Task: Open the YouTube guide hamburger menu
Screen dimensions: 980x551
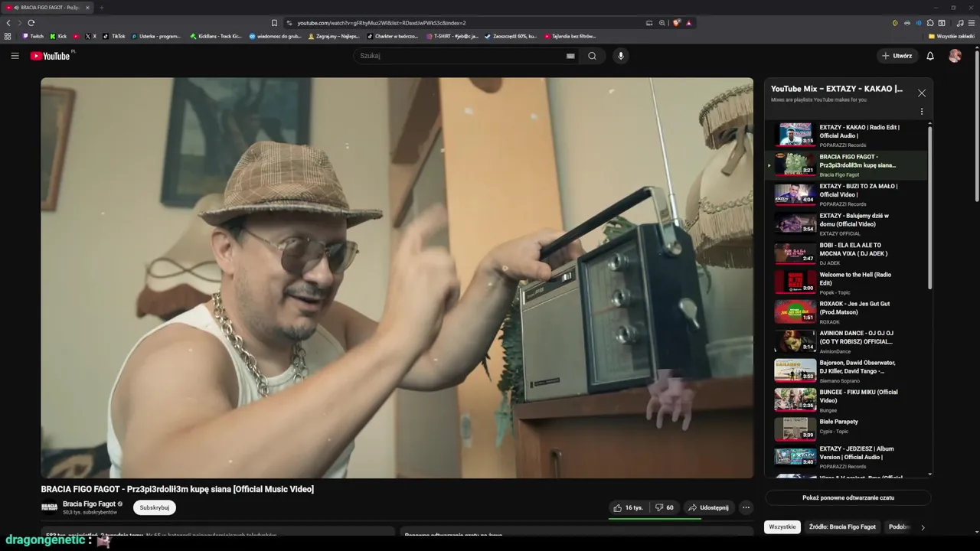Action: (15, 56)
